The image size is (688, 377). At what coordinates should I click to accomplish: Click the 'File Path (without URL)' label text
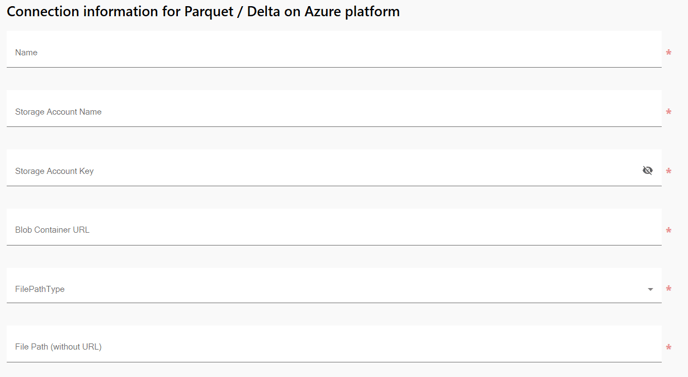pos(58,347)
